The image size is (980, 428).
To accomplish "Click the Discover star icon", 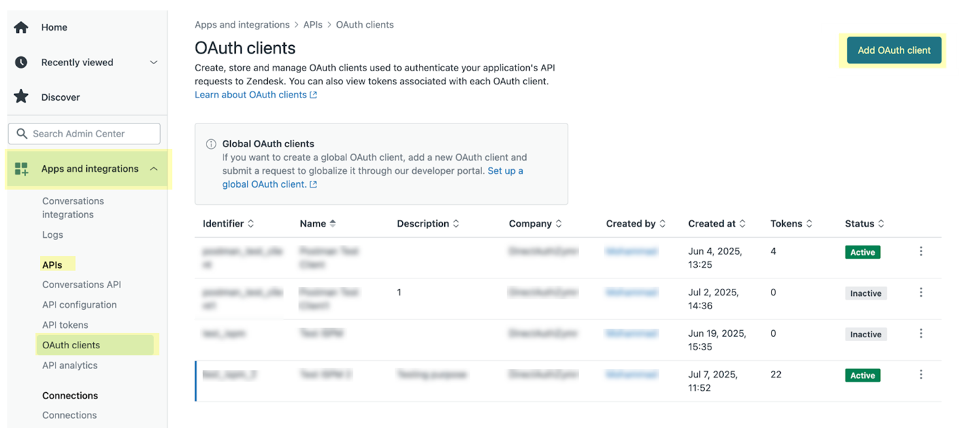I will click(22, 97).
